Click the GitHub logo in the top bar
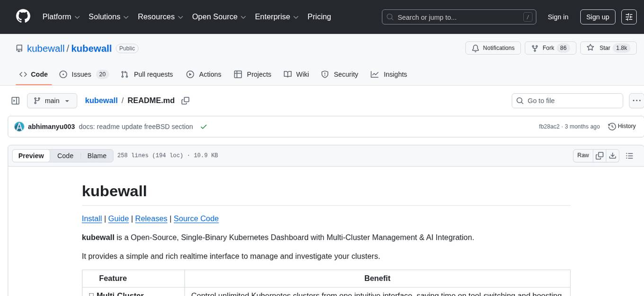This screenshot has width=644, height=296. click(23, 17)
